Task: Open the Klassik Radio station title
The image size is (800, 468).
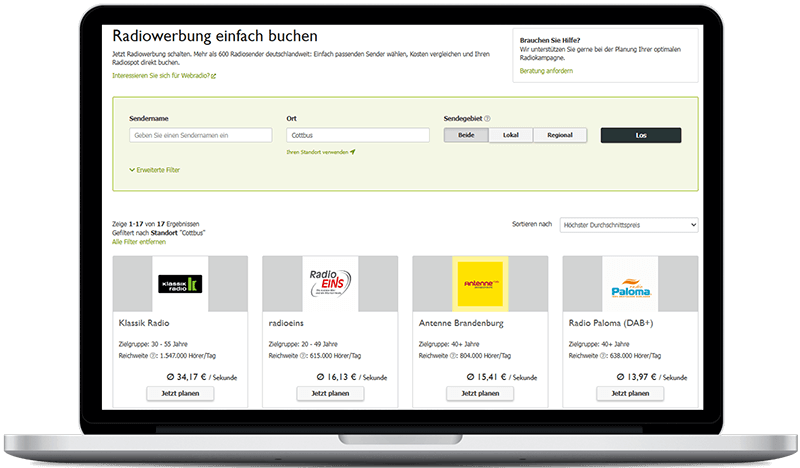Action: point(144,323)
